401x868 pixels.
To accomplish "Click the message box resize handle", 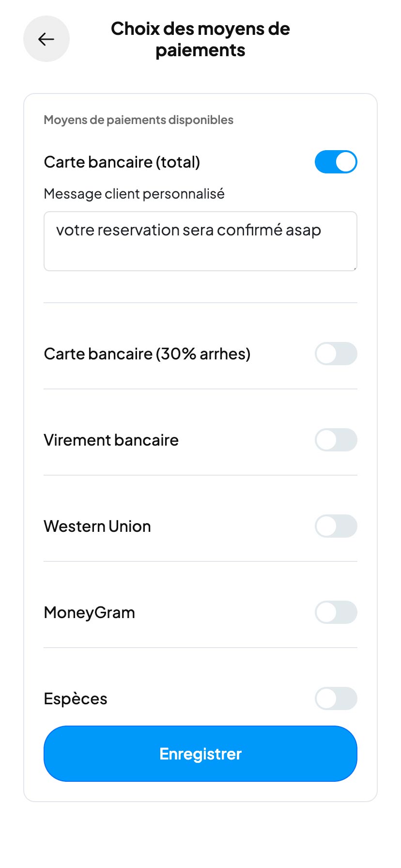I will (x=355, y=268).
